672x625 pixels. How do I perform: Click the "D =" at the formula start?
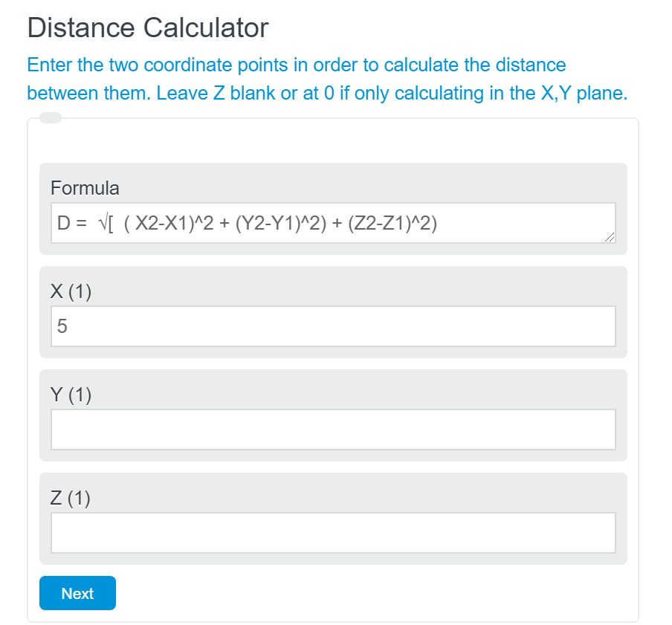click(x=72, y=224)
